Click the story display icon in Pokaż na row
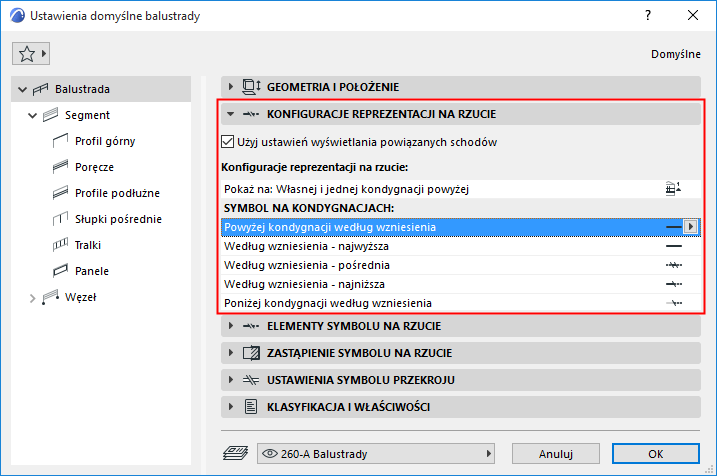Screen dimensions: 717x476 tap(673, 189)
